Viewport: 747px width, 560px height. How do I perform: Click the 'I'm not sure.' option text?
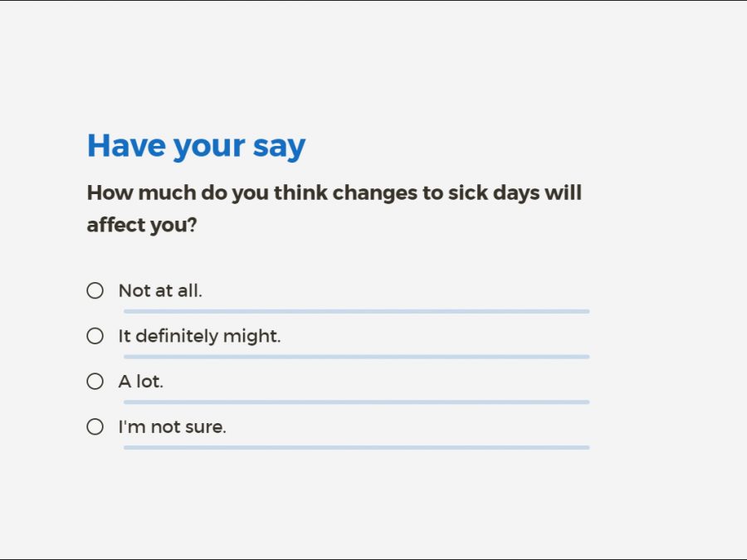172,428
